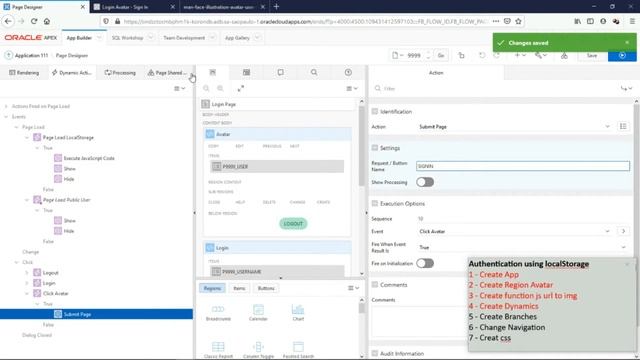Image resolution: width=640 pixels, height=360 pixels.
Task: Open the layout pane options menu
Action: coord(352,89)
